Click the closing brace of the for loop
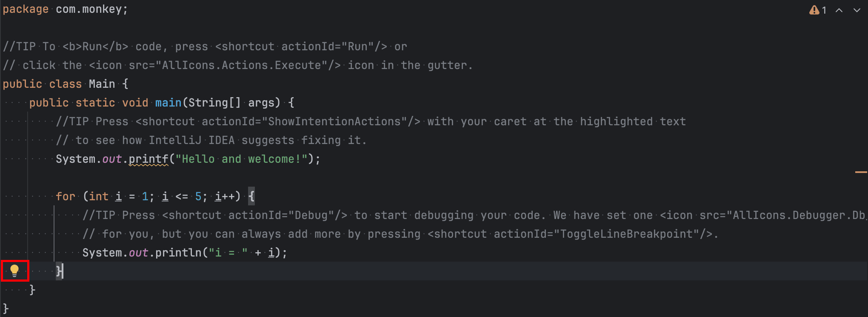 [59, 271]
